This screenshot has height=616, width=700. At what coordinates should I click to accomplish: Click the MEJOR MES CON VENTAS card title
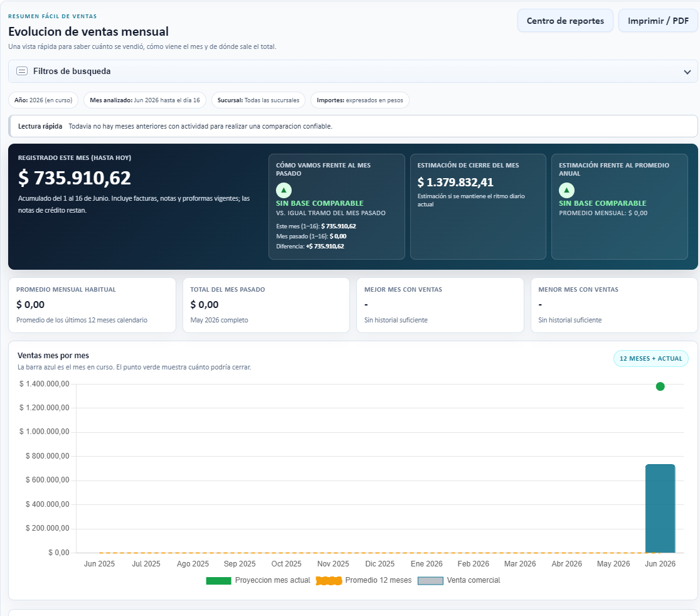(x=403, y=290)
